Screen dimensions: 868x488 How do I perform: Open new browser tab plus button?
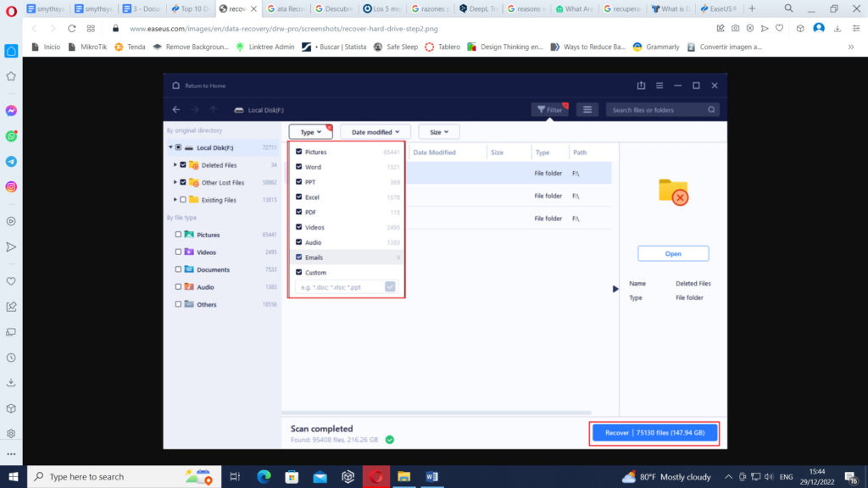752,8
